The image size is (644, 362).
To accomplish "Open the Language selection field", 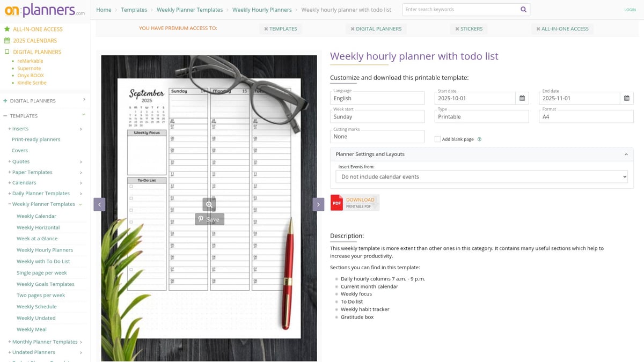I will [377, 98].
